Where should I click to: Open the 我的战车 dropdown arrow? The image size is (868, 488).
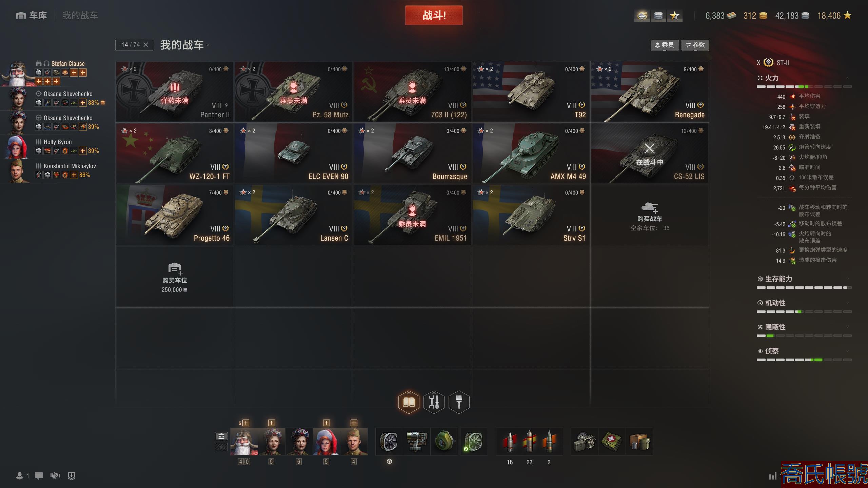[x=208, y=45]
